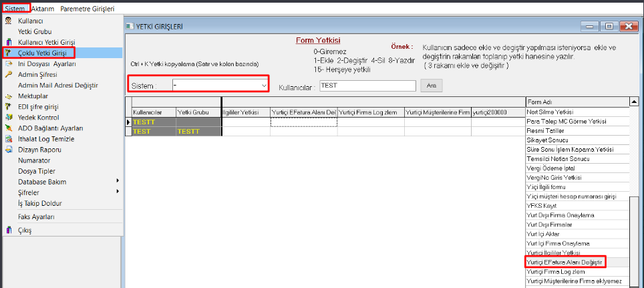Open ADO Bağlantı Ayarları icon
Viewport: 644px width, 288px height.
tap(8, 128)
